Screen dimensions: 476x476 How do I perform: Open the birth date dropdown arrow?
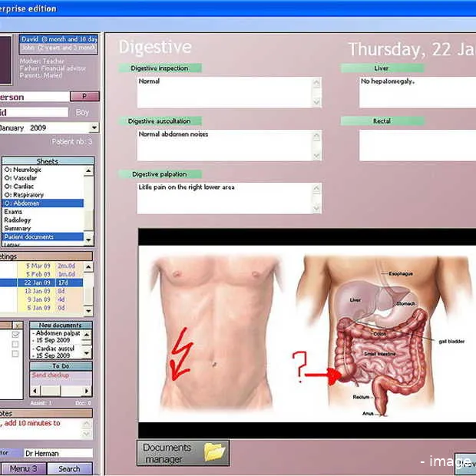(x=94, y=128)
